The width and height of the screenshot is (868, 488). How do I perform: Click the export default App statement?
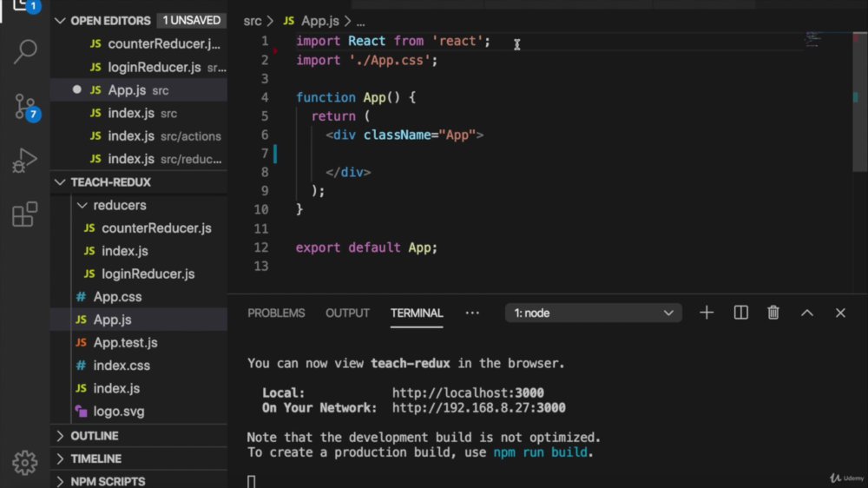pyautogui.click(x=366, y=247)
